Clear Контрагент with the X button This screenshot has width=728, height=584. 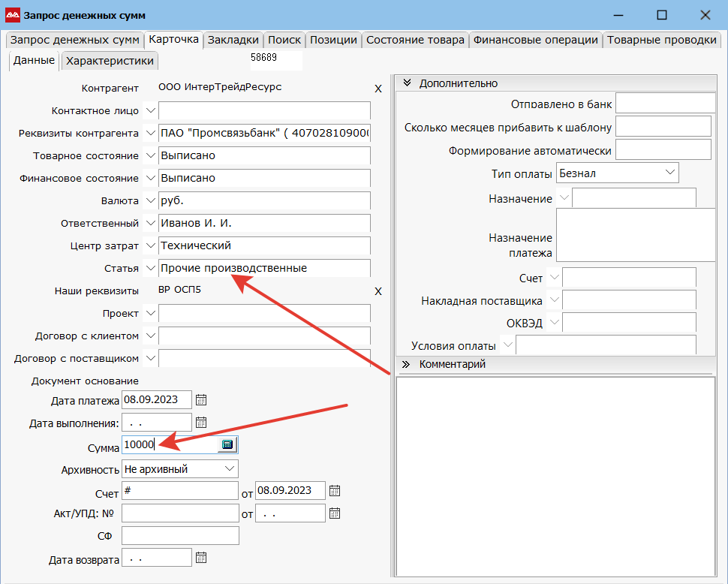tap(378, 89)
